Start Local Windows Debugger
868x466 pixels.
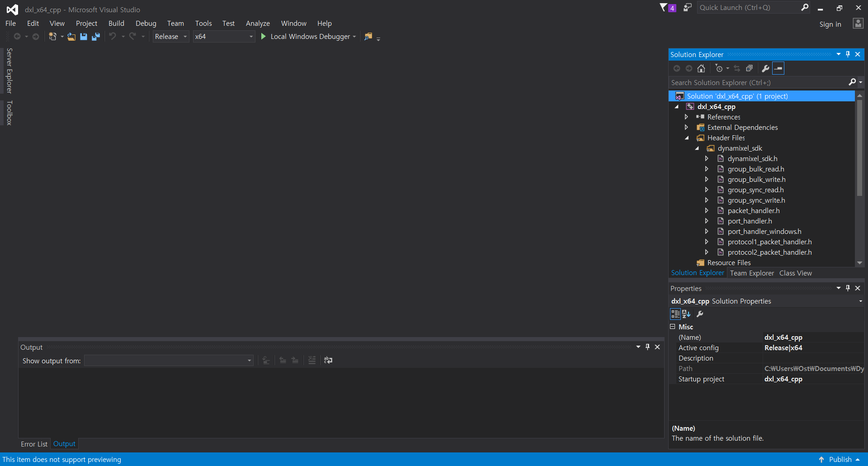click(x=306, y=37)
